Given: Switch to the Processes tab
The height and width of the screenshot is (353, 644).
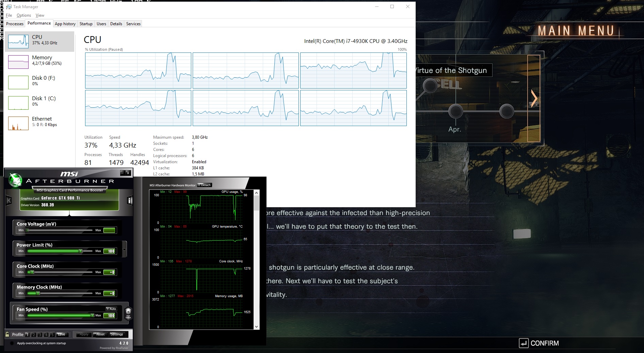Looking at the screenshot, I should [x=15, y=24].
